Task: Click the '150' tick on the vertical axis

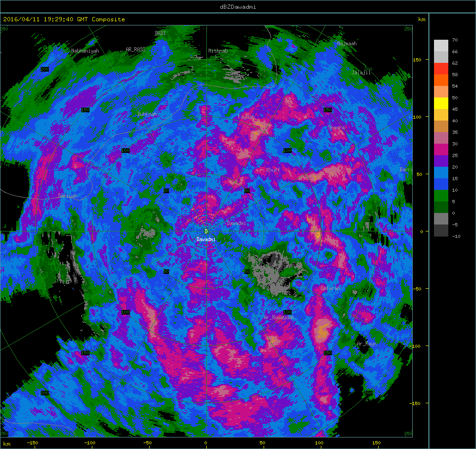Action: (417, 60)
